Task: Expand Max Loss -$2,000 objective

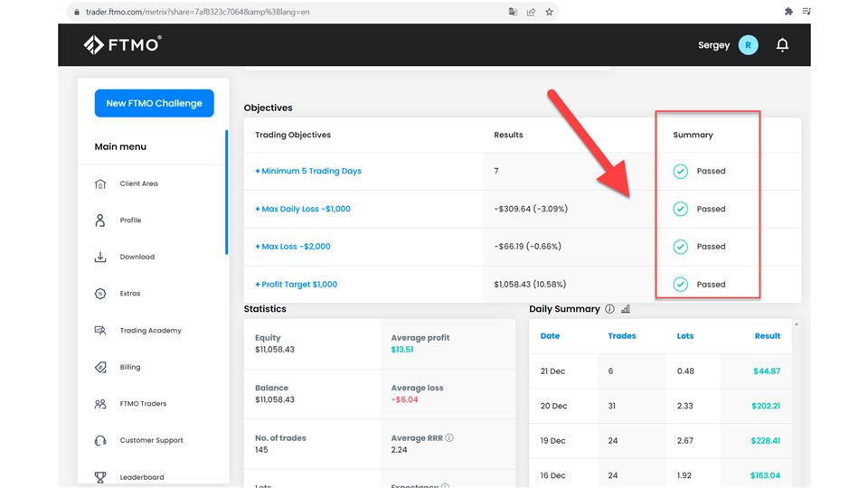Action: click(293, 246)
